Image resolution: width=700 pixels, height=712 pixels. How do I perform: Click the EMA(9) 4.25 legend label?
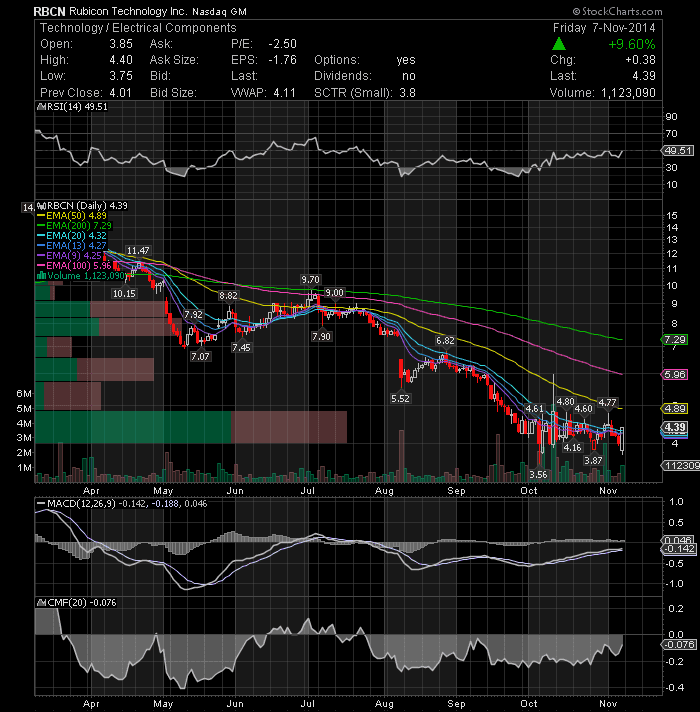(x=74, y=256)
